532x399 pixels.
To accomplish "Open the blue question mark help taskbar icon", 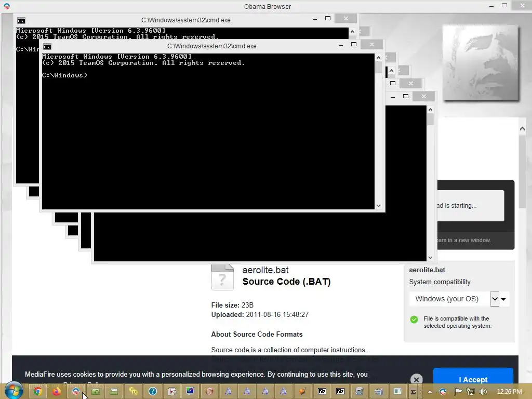I will (x=153, y=392).
